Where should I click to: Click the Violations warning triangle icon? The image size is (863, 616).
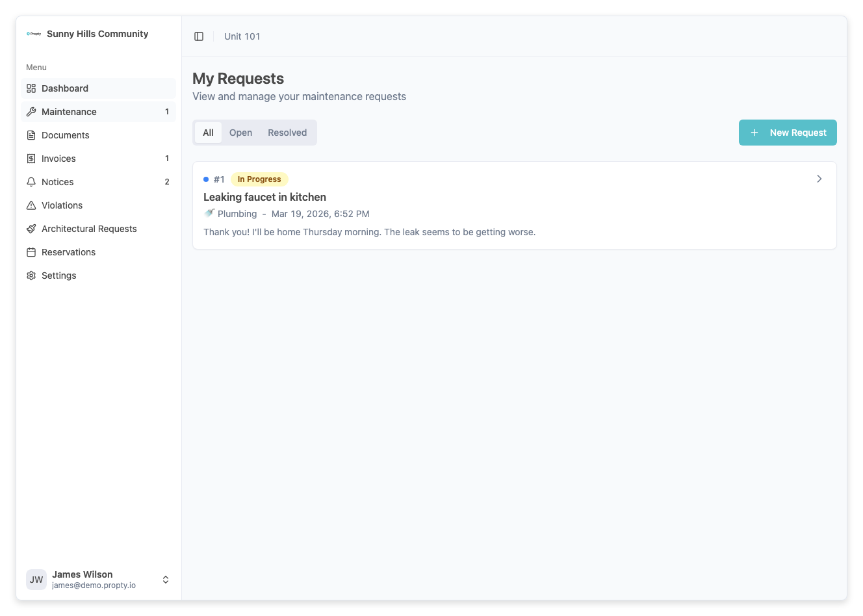click(31, 205)
